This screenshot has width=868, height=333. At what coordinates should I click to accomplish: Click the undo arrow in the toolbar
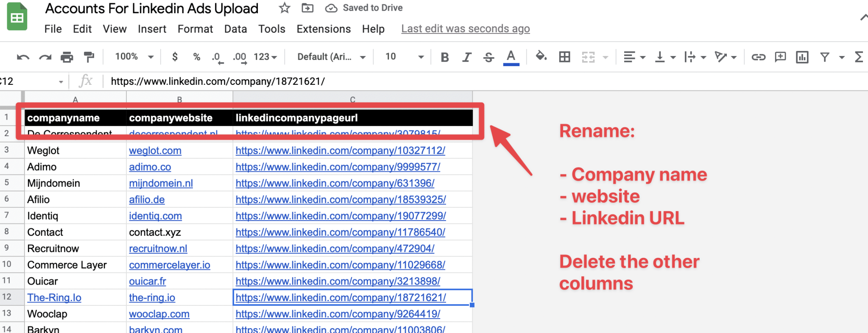pyautogui.click(x=23, y=57)
